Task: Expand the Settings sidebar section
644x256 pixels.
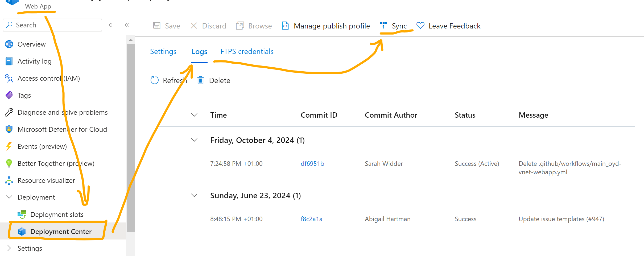Action: pos(9,248)
